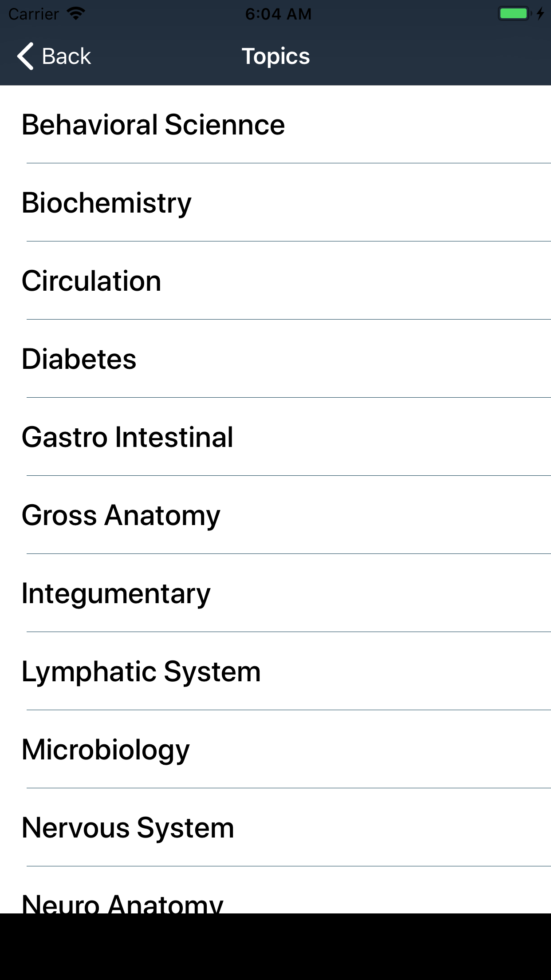Choose the Diabetes topic
Image resolution: width=551 pixels, height=980 pixels.
[275, 359]
